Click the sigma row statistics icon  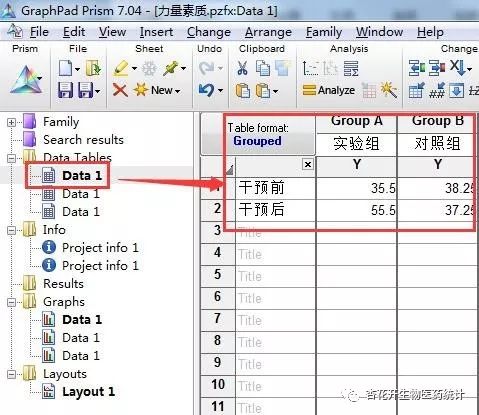[x=351, y=68]
